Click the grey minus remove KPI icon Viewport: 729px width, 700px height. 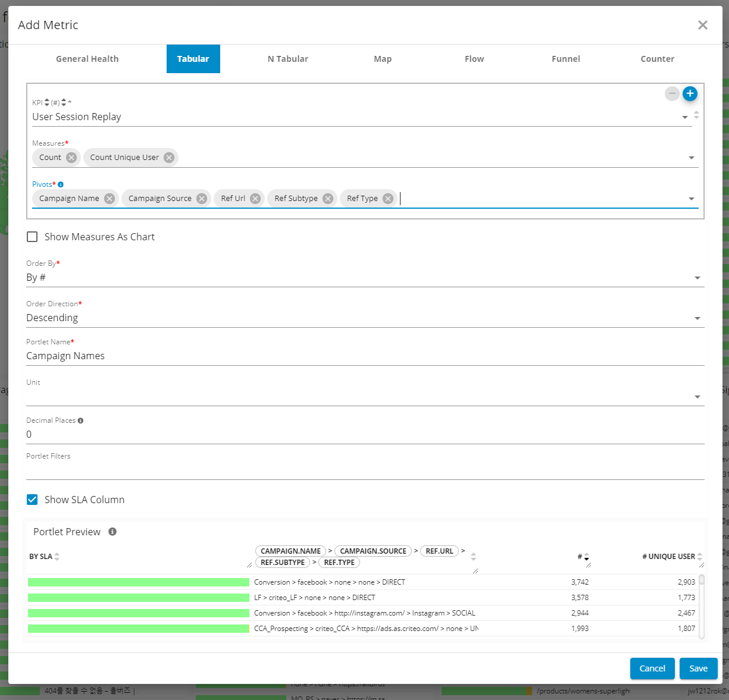[672, 93]
